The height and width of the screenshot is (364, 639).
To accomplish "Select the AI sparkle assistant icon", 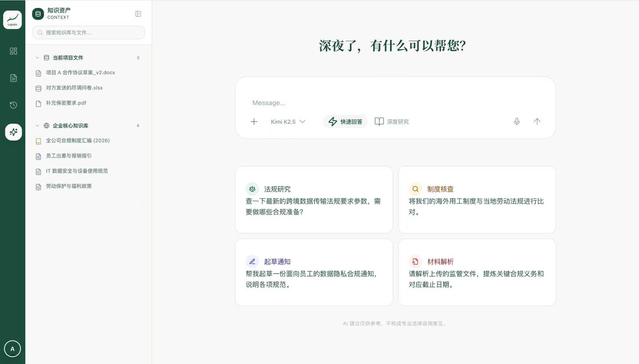I will pyautogui.click(x=13, y=132).
